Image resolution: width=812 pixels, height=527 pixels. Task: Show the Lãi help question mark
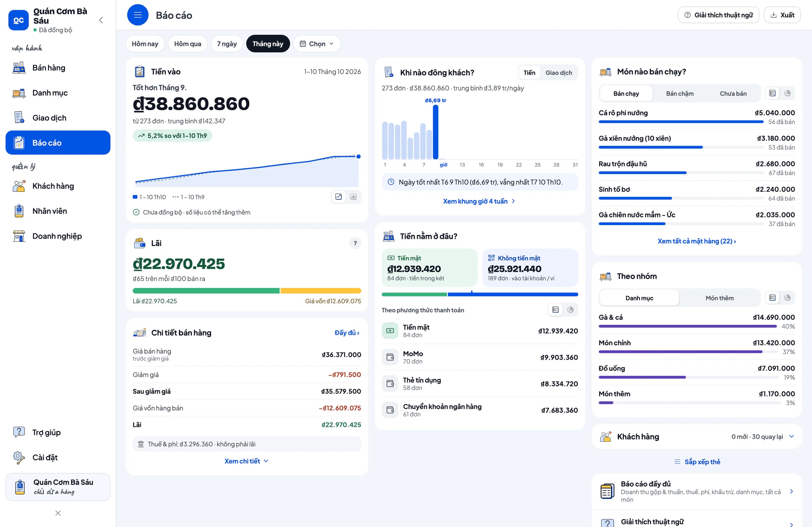click(x=355, y=243)
